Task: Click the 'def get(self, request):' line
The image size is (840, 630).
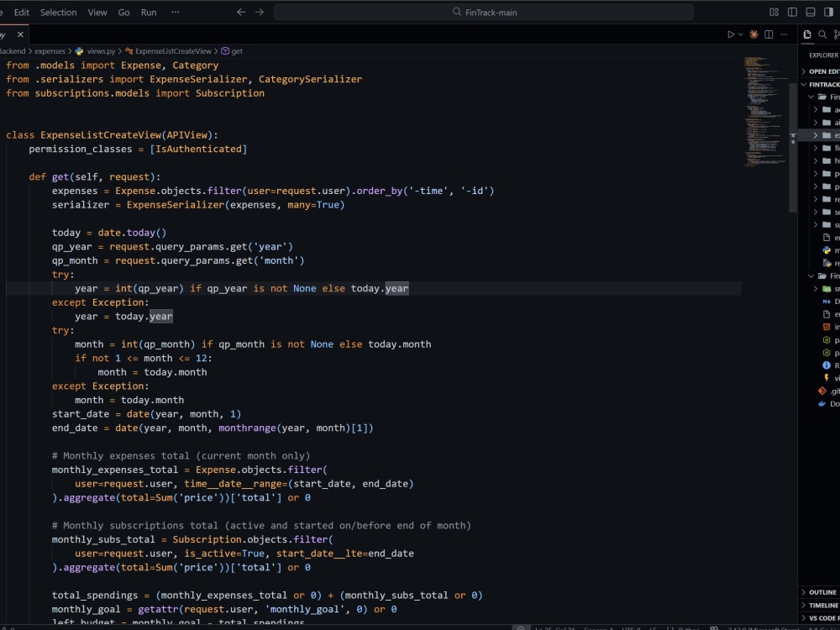Action: click(95, 176)
